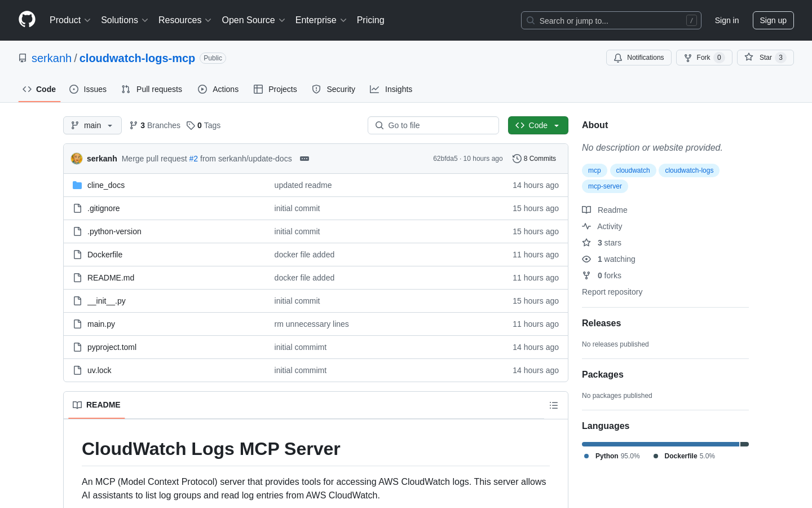Open the 8 Commits history link
Image resolution: width=812 pixels, height=508 pixels.
coord(534,159)
